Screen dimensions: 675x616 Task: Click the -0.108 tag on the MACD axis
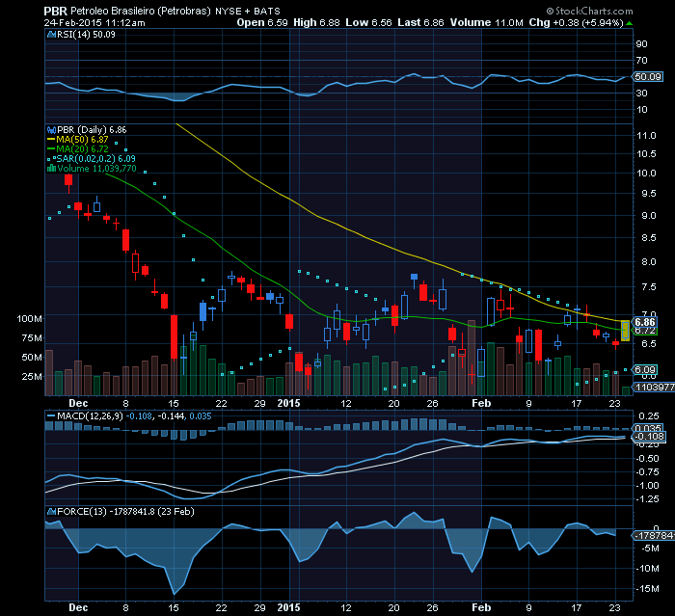648,437
